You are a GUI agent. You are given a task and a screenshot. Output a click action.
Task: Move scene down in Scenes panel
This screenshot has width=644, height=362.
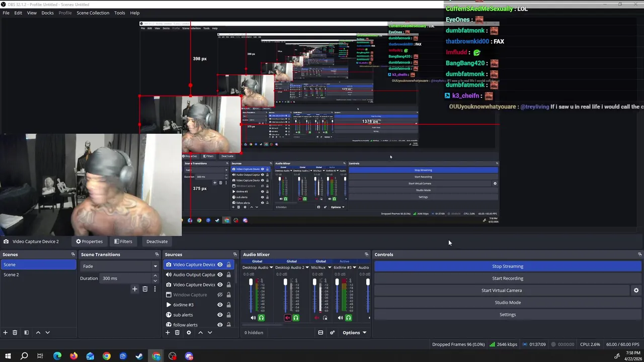click(47, 332)
